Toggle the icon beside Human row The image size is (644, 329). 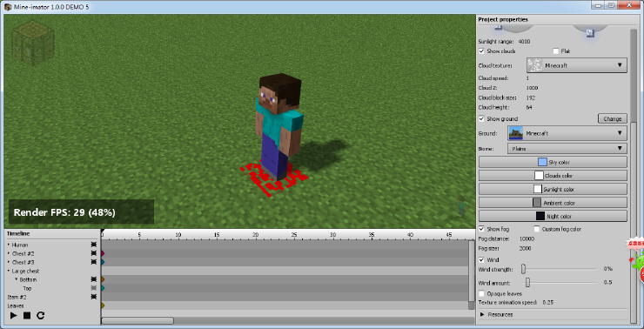pyautogui.click(x=94, y=245)
